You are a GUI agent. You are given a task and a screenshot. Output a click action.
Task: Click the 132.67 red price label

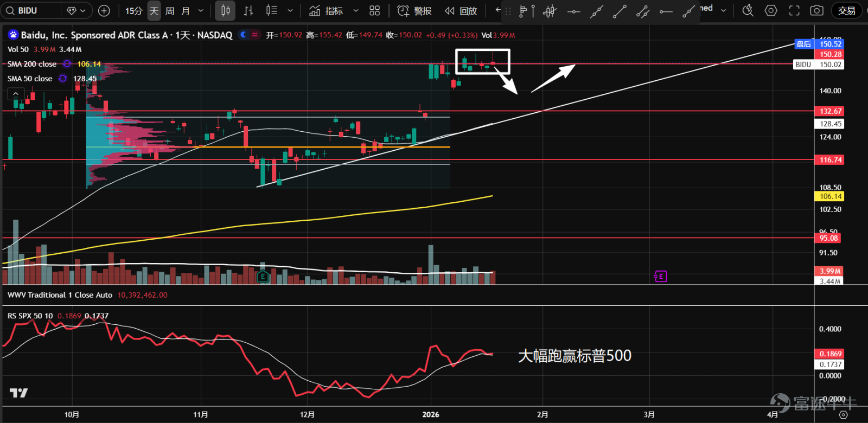point(829,111)
